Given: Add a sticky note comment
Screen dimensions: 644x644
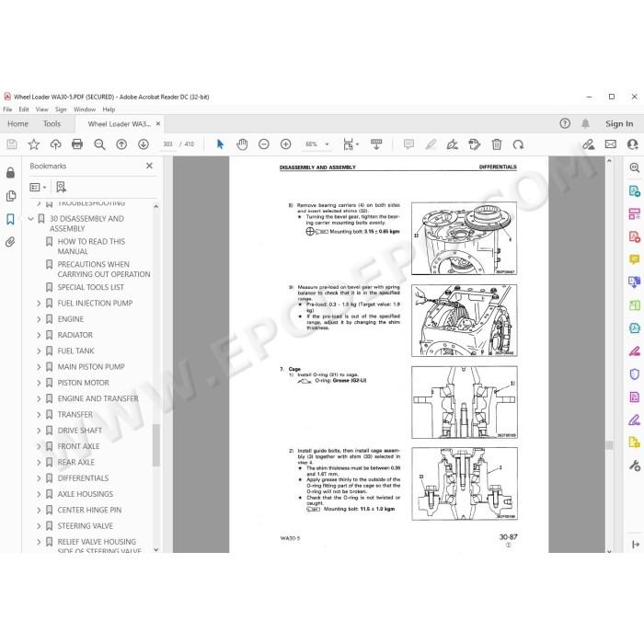Looking at the screenshot, I should (x=408, y=144).
